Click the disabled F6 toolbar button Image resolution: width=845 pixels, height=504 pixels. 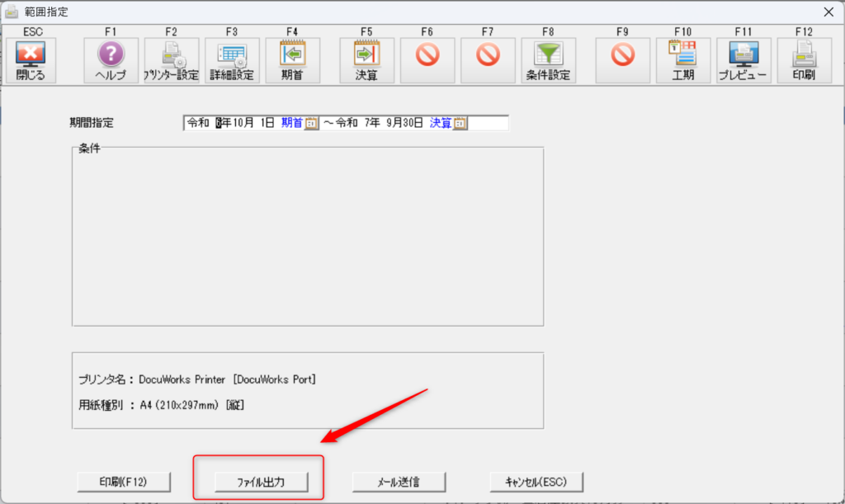pos(427,60)
